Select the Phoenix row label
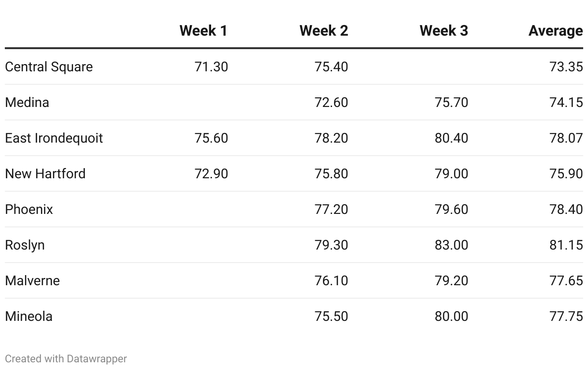This screenshot has width=588, height=370. tap(29, 209)
